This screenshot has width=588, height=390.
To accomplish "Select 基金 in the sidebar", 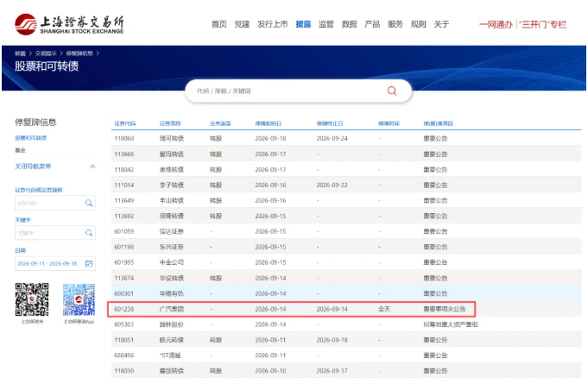I will pos(20,150).
